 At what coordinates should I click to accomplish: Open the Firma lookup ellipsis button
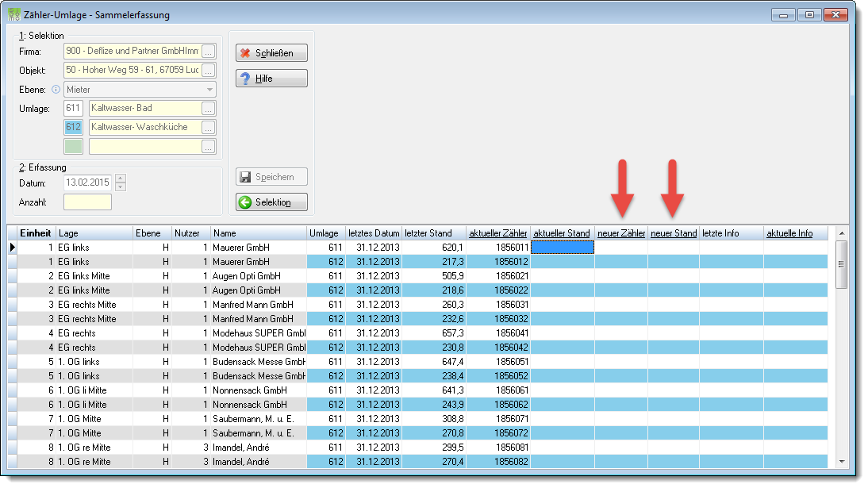point(208,52)
